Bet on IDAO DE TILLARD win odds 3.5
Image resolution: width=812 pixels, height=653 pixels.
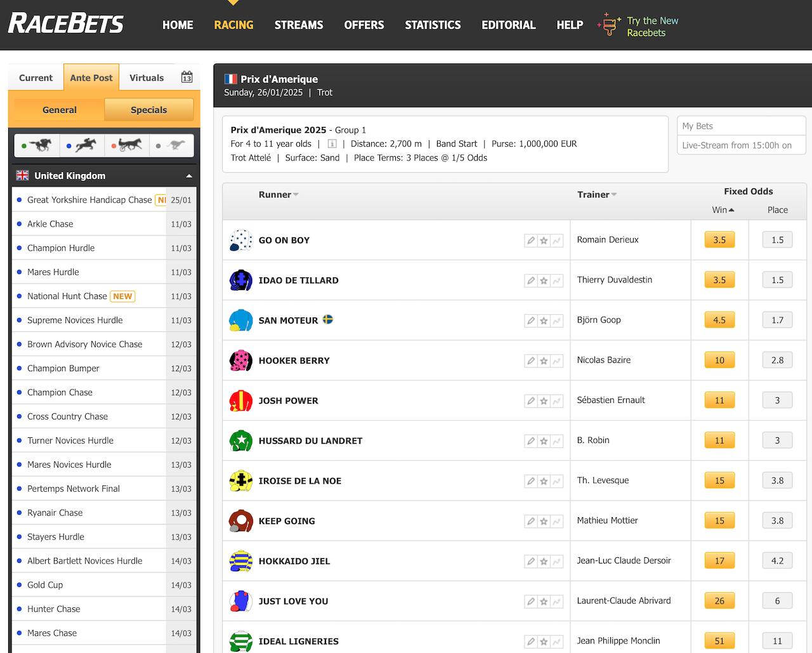(719, 280)
